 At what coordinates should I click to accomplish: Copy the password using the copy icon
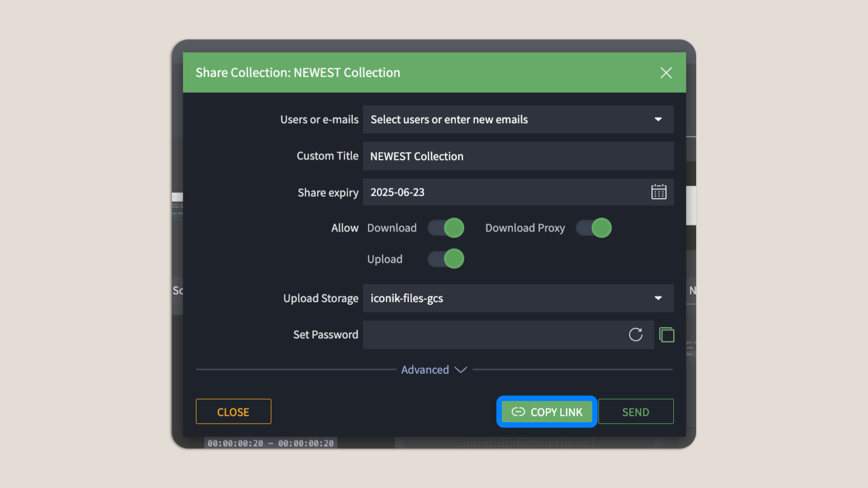pos(667,335)
